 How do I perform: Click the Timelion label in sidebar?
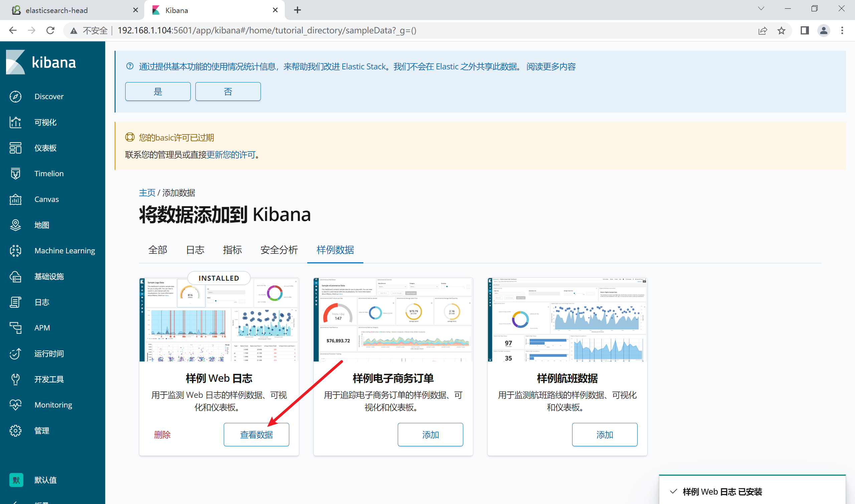click(x=49, y=174)
